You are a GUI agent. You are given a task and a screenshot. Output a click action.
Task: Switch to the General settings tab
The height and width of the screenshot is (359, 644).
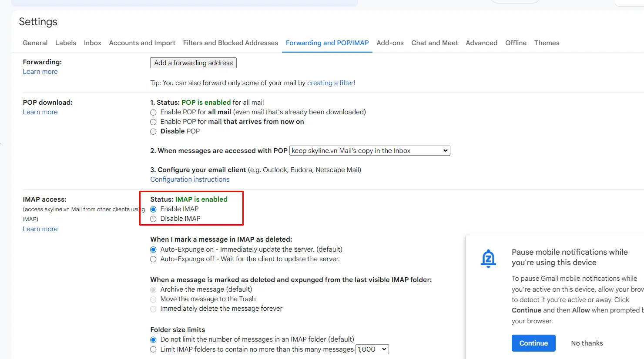tap(35, 43)
